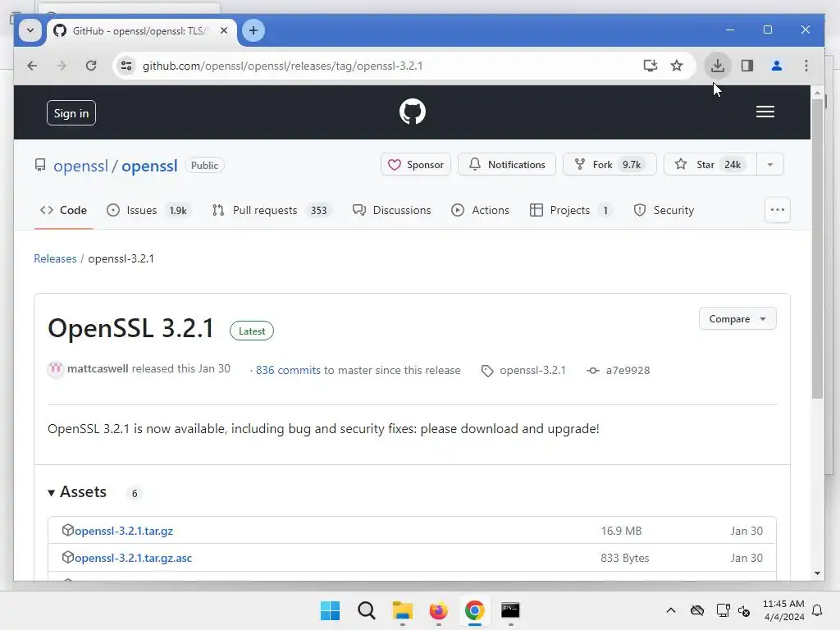Go back to previous page
This screenshot has width=840, height=630.
coord(32,66)
